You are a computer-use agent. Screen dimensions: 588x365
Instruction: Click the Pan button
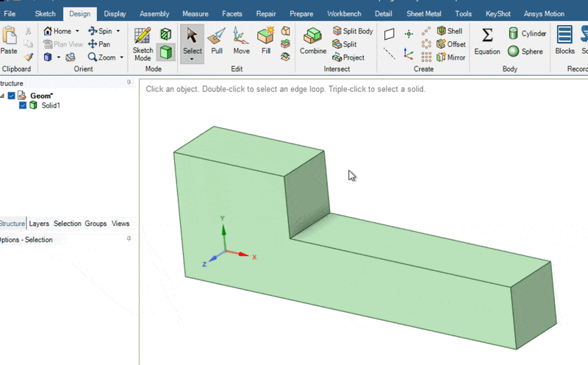[99, 44]
